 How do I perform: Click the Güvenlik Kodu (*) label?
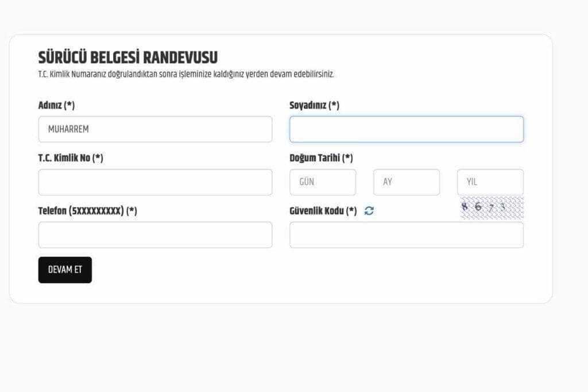323,211
